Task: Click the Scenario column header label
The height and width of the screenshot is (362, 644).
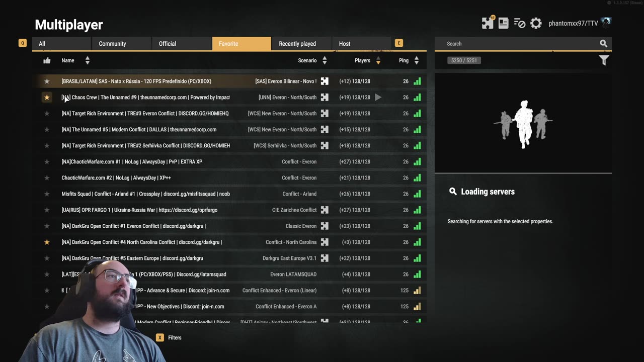Action: click(x=307, y=60)
